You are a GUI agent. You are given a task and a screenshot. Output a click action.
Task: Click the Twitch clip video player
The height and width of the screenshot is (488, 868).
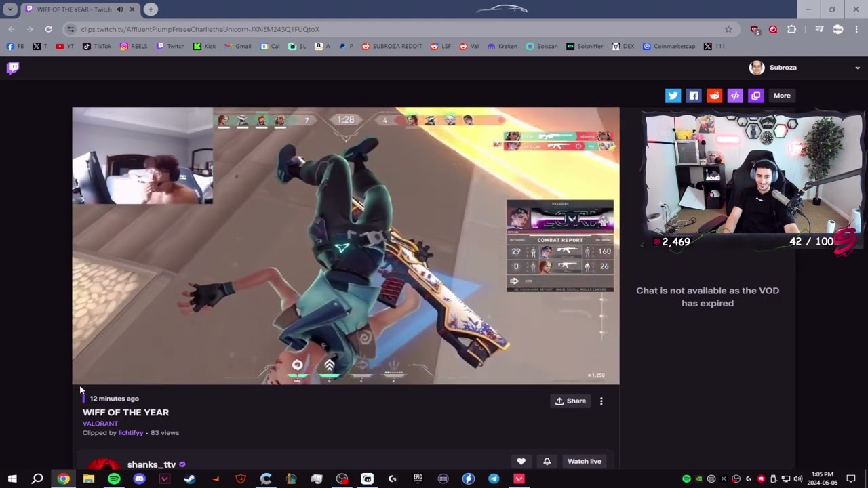[x=346, y=246]
